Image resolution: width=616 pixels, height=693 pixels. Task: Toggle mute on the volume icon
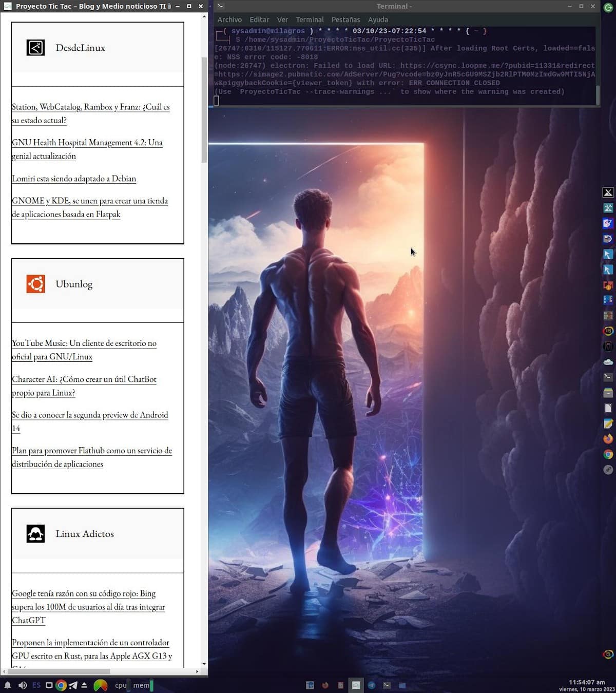(x=23, y=685)
